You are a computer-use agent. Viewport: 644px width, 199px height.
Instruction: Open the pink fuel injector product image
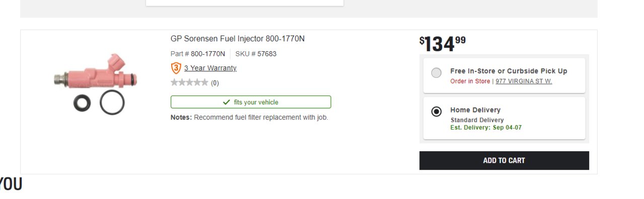point(96,83)
